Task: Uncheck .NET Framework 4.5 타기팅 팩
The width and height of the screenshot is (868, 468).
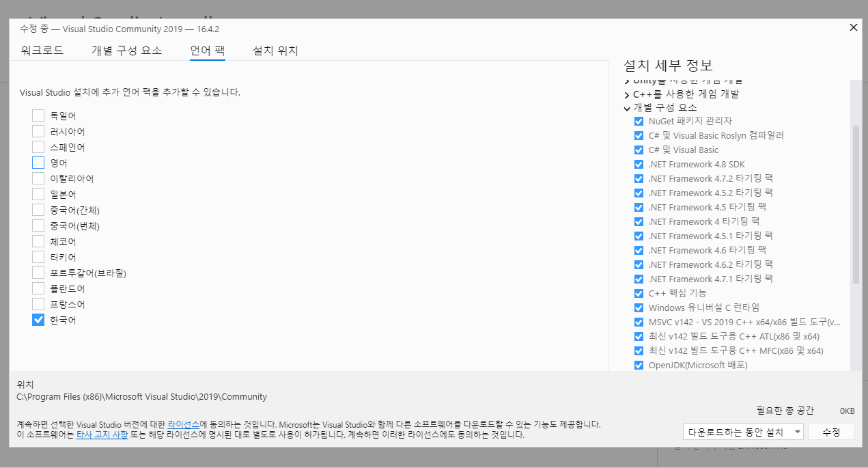Action: [x=639, y=207]
